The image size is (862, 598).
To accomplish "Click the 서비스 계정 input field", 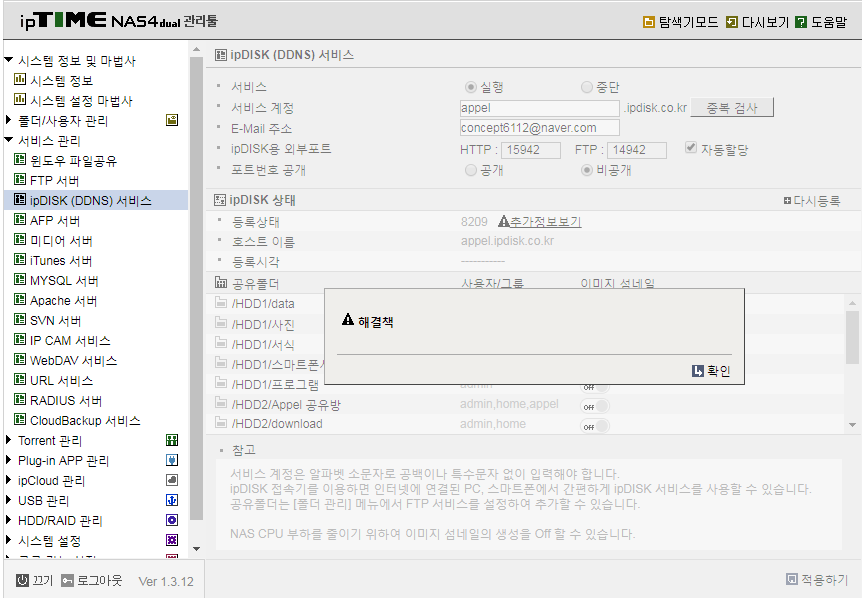I will coord(539,108).
